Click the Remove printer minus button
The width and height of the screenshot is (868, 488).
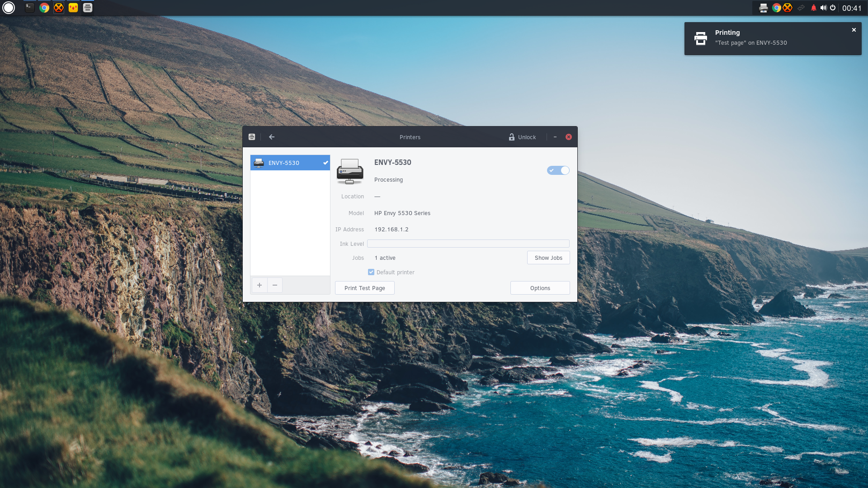point(275,285)
